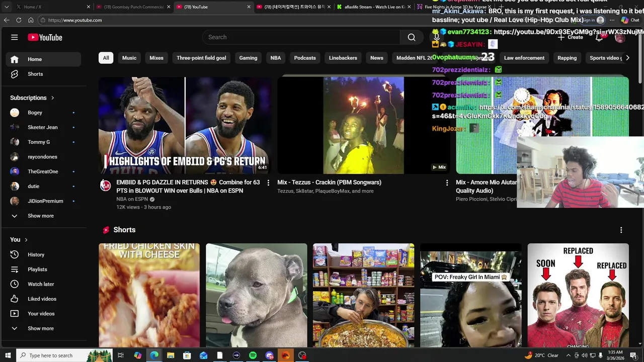Open JiDionPremium channel subscription
644x362 pixels.
[x=43, y=201]
